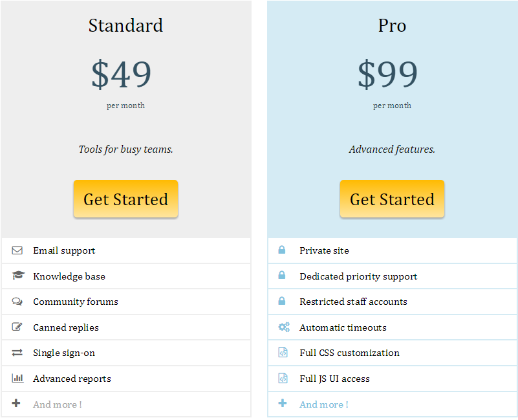
Task: Click Get Started under the Standard plan
Action: pyautogui.click(x=125, y=199)
